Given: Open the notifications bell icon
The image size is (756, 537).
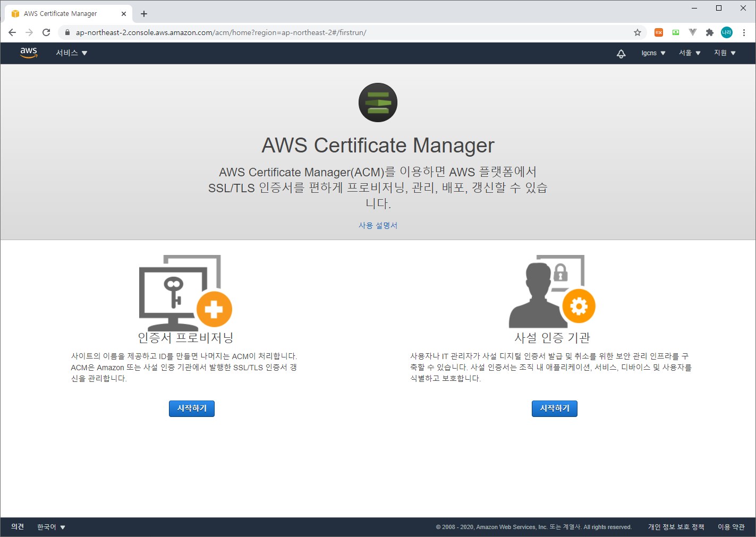Looking at the screenshot, I should (621, 53).
